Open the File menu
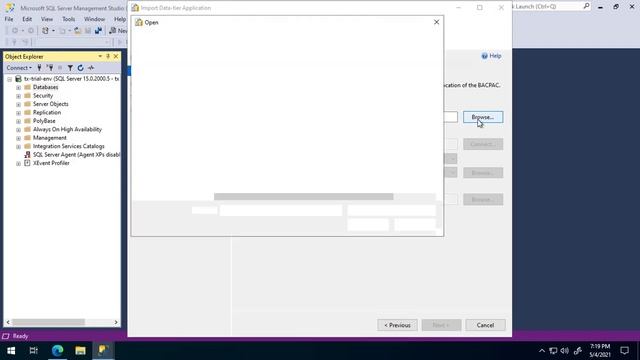Image resolution: width=640 pixels, height=360 pixels. pyautogui.click(x=9, y=19)
